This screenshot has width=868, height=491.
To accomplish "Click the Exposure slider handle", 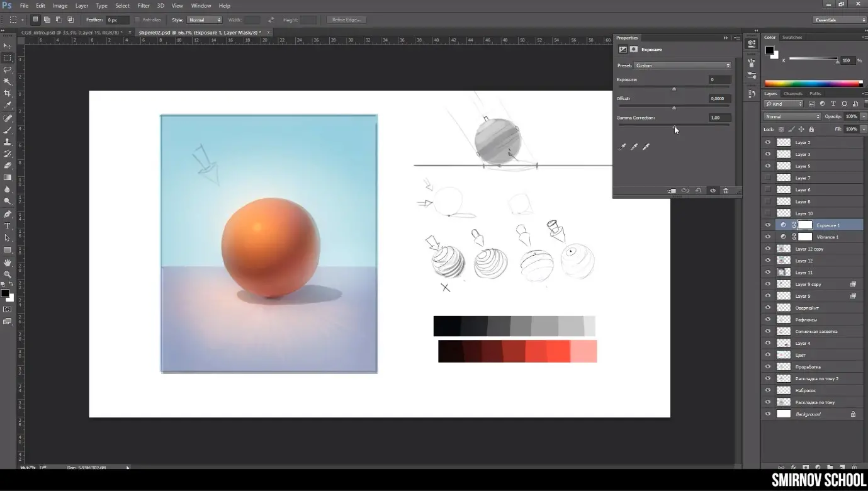I will coord(674,89).
